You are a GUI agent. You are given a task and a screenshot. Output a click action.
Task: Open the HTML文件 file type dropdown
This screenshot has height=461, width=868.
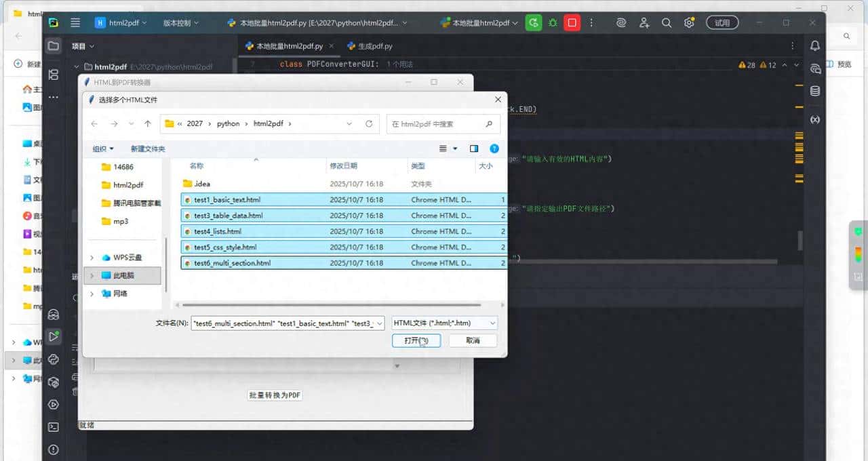pos(444,323)
